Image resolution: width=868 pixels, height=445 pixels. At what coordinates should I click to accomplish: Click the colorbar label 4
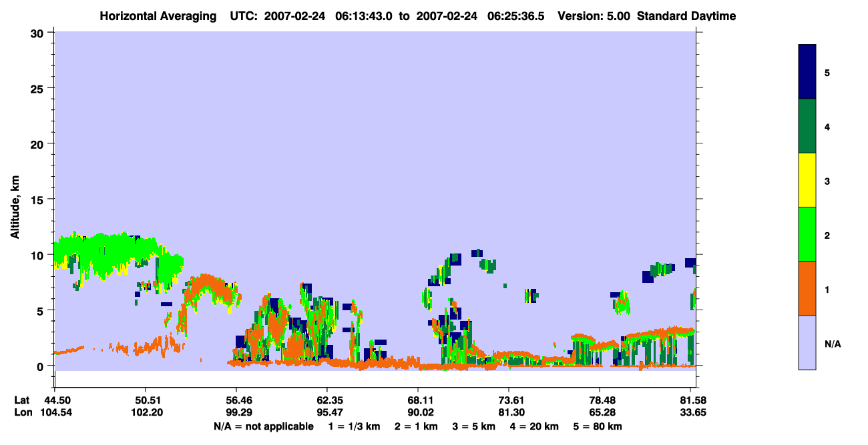(827, 126)
